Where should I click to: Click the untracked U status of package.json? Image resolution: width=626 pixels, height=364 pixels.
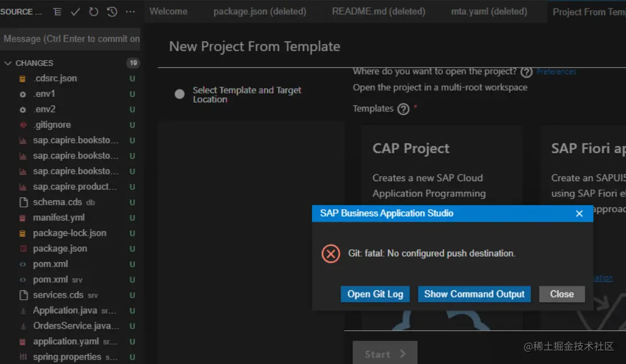132,249
